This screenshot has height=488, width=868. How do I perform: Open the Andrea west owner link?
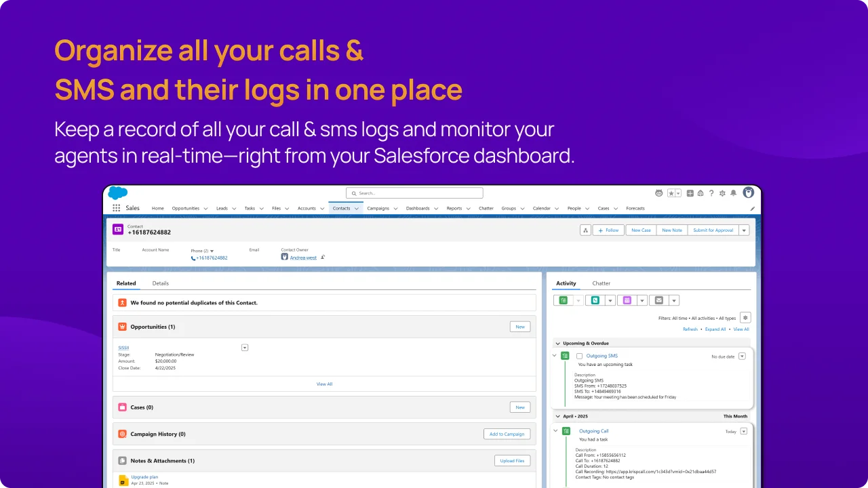click(x=303, y=258)
